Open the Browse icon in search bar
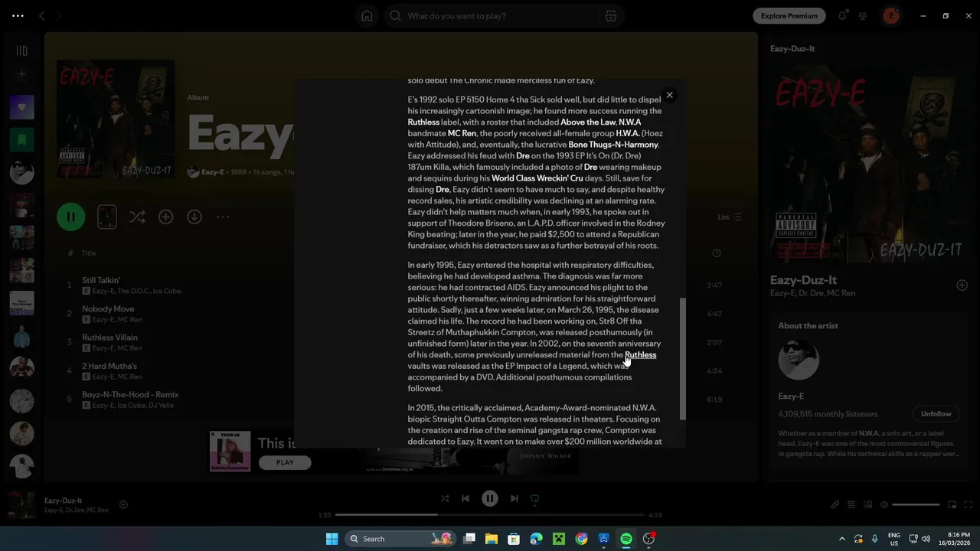Viewport: 980px width, 551px height. pos(610,16)
